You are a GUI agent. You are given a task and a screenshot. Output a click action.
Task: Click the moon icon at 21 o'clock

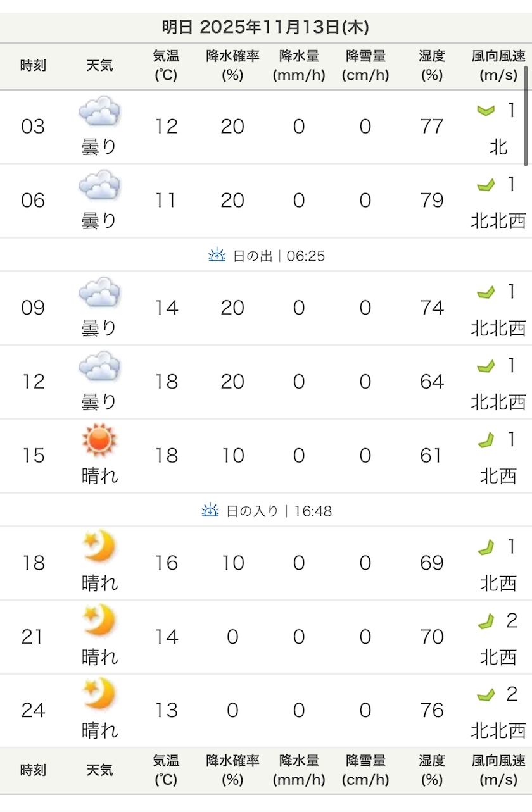click(x=99, y=621)
